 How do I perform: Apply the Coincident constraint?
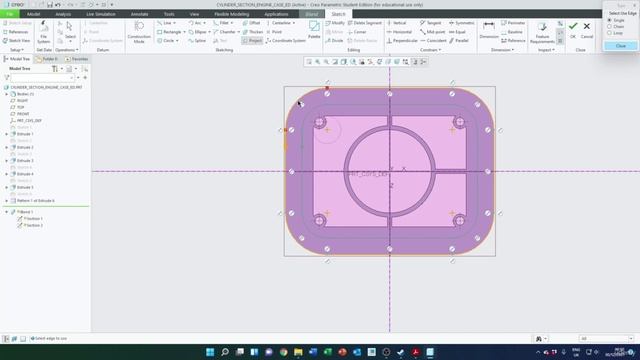(433, 41)
